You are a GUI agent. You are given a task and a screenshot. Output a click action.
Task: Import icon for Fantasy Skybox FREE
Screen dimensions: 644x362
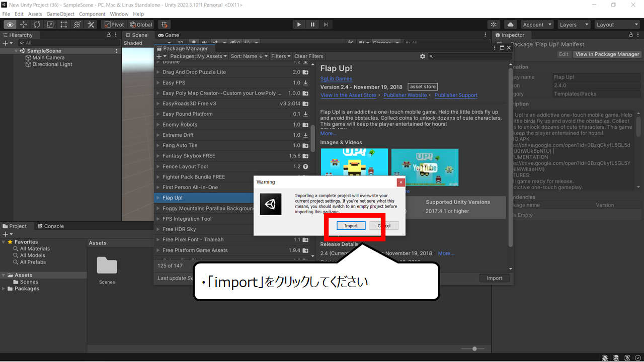click(x=305, y=156)
